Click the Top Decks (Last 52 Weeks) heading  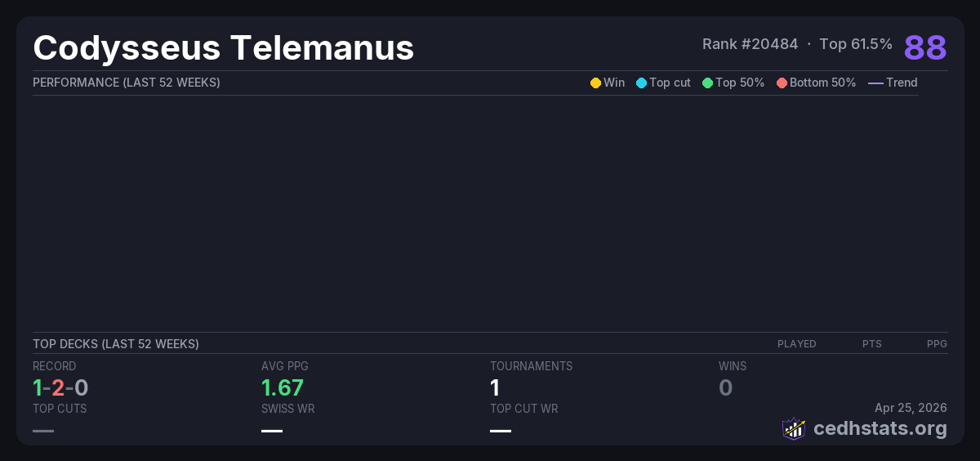tap(116, 344)
